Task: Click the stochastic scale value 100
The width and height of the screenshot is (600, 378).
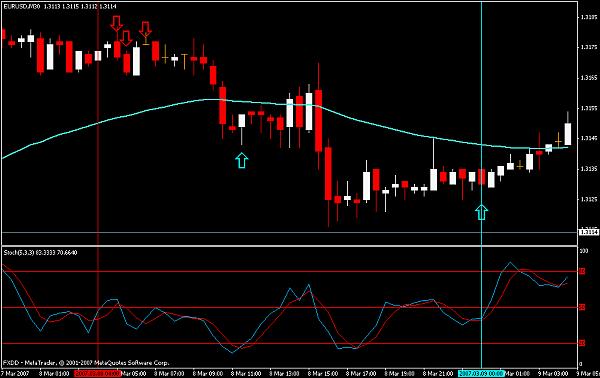Action: tap(584, 251)
